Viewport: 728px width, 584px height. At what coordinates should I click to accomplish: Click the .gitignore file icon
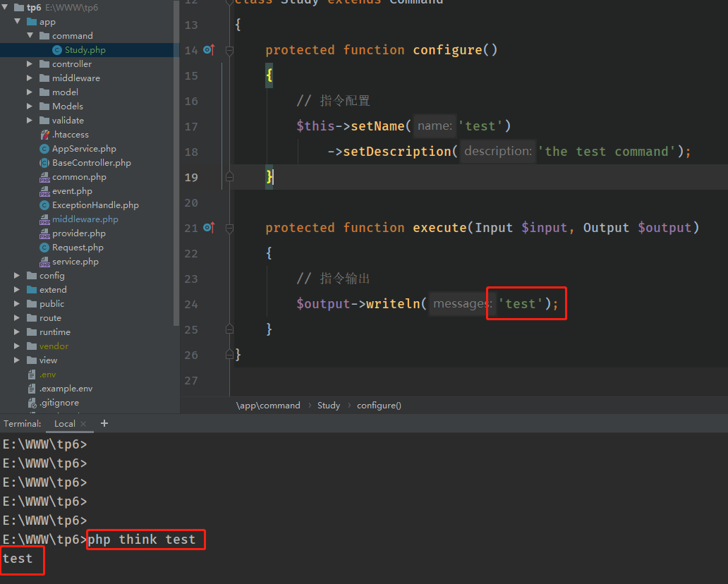[32, 403]
